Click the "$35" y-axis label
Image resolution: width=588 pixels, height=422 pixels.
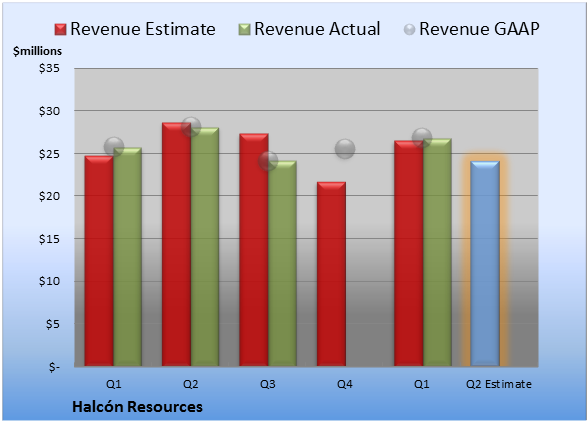pos(49,68)
